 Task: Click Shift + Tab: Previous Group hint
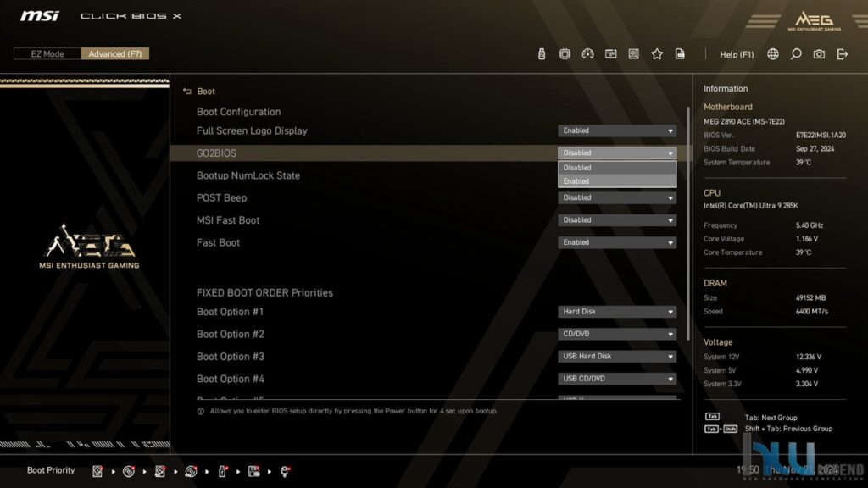tap(788, 429)
